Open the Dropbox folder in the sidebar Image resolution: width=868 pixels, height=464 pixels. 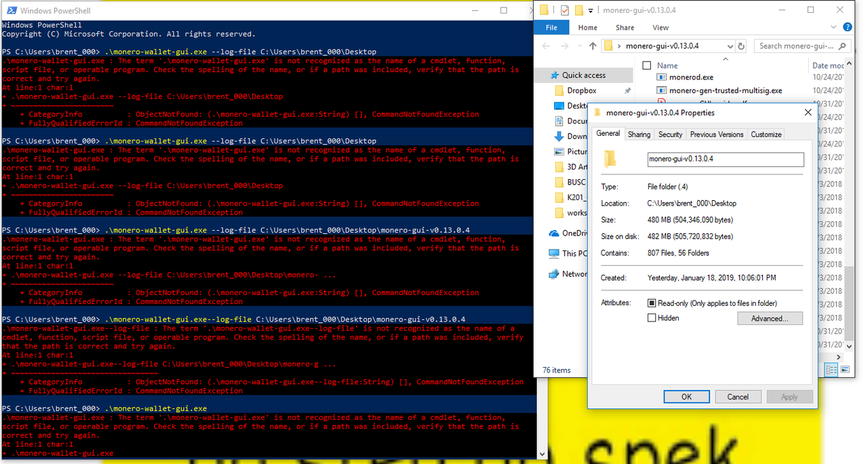582,90
